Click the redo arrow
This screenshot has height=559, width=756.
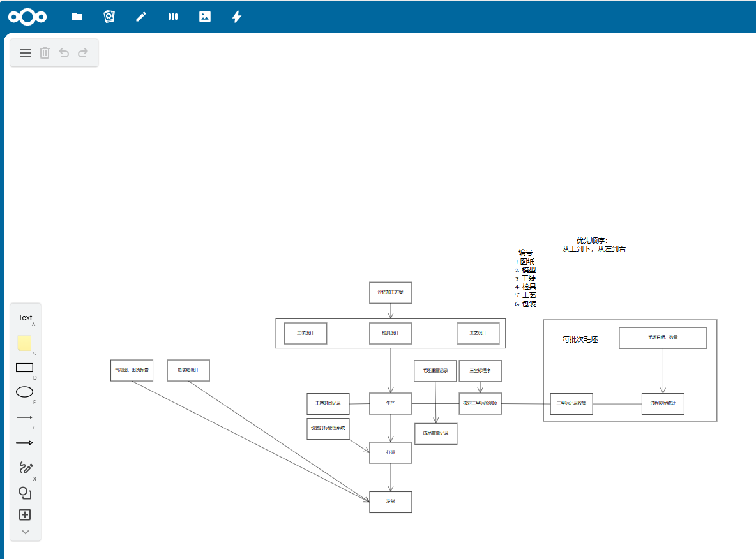click(x=83, y=53)
